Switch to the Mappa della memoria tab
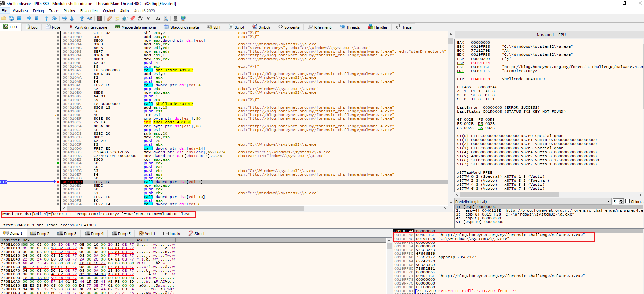644x294 pixels. (136, 27)
